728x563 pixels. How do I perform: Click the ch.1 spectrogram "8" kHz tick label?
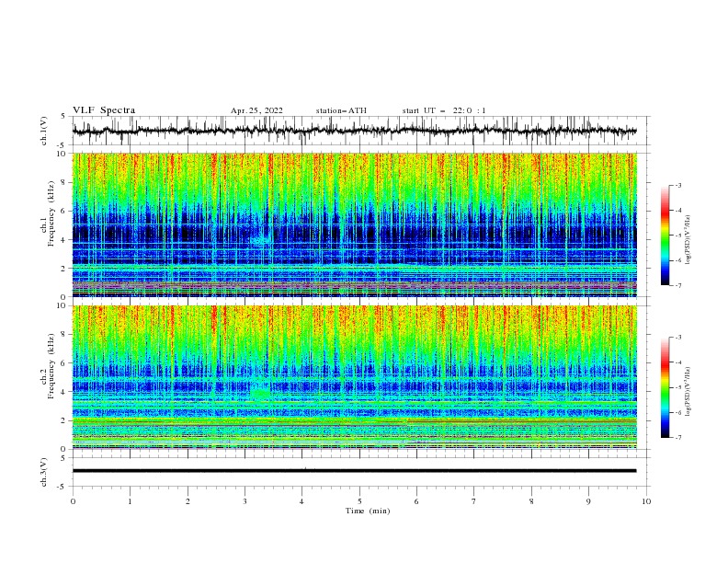(64, 182)
